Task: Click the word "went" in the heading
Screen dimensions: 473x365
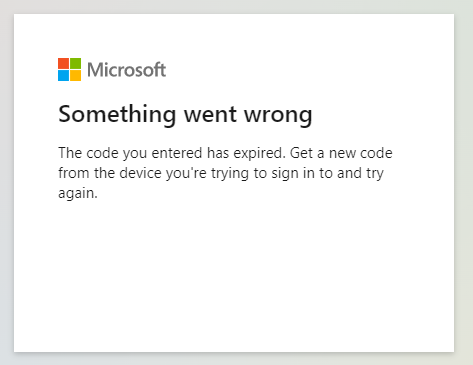Action: [210, 115]
